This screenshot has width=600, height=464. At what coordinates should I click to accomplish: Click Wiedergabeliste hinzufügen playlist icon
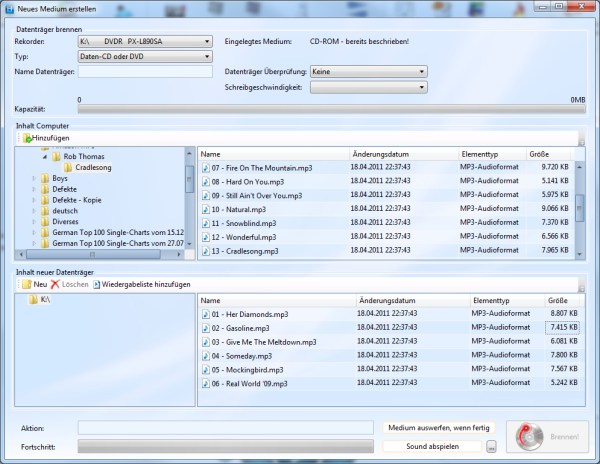coord(97,284)
